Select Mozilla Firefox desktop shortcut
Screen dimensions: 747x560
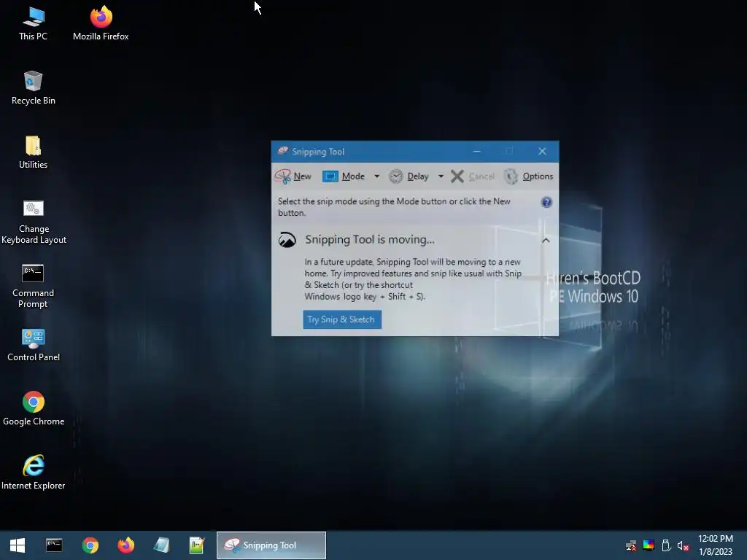coord(101,24)
